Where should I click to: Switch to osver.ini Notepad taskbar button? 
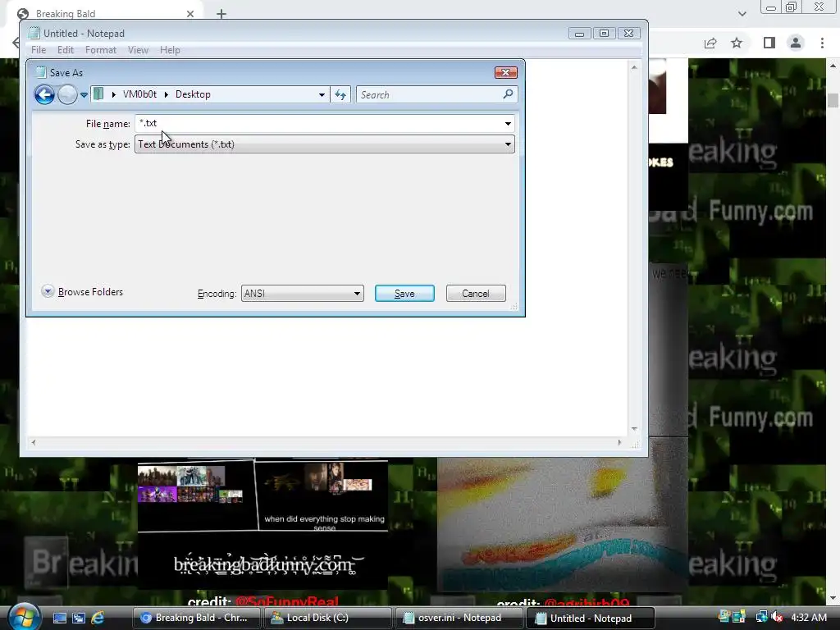point(459,618)
